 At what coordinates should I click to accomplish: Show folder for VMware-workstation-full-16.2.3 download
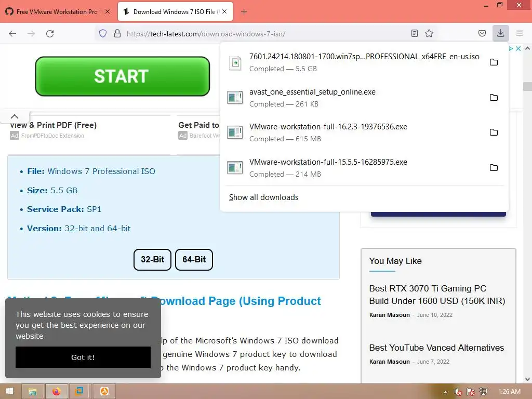pos(494,132)
